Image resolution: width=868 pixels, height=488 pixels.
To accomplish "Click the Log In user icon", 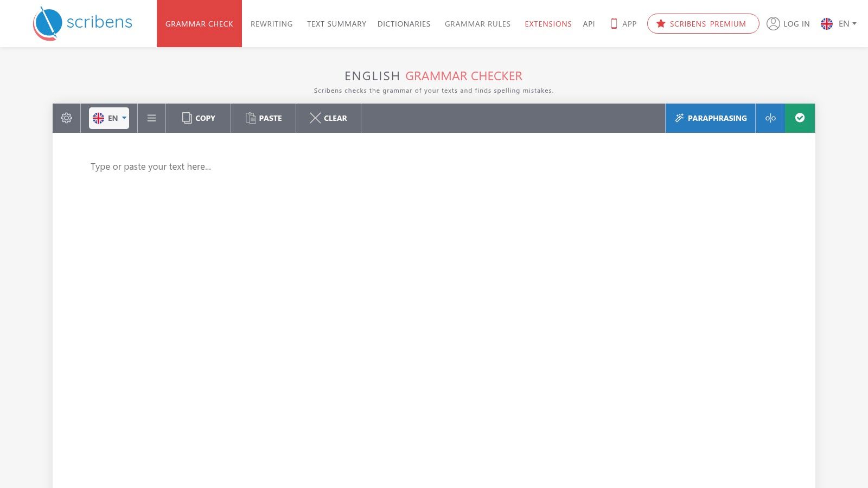I will [773, 24].
